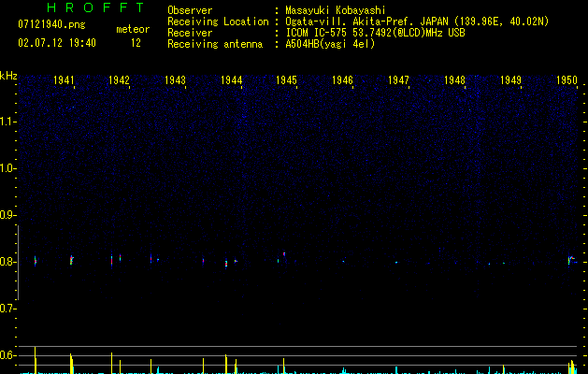Click the 1944 time marker

point(232,80)
